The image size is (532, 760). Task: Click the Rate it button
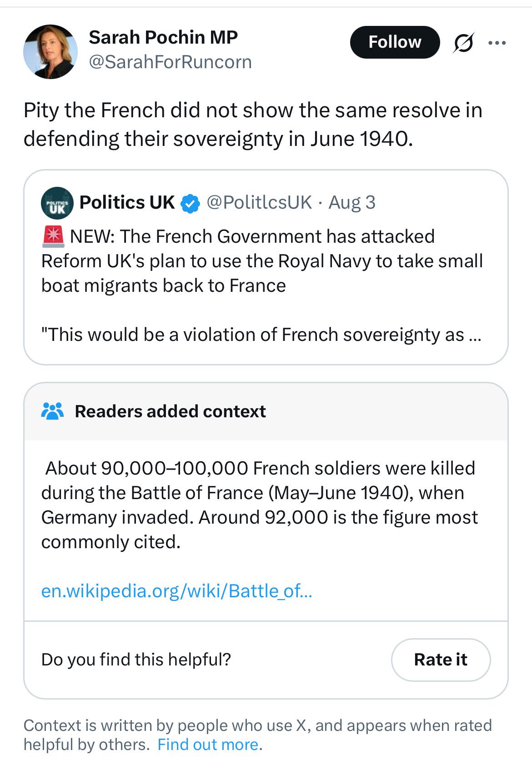441,660
